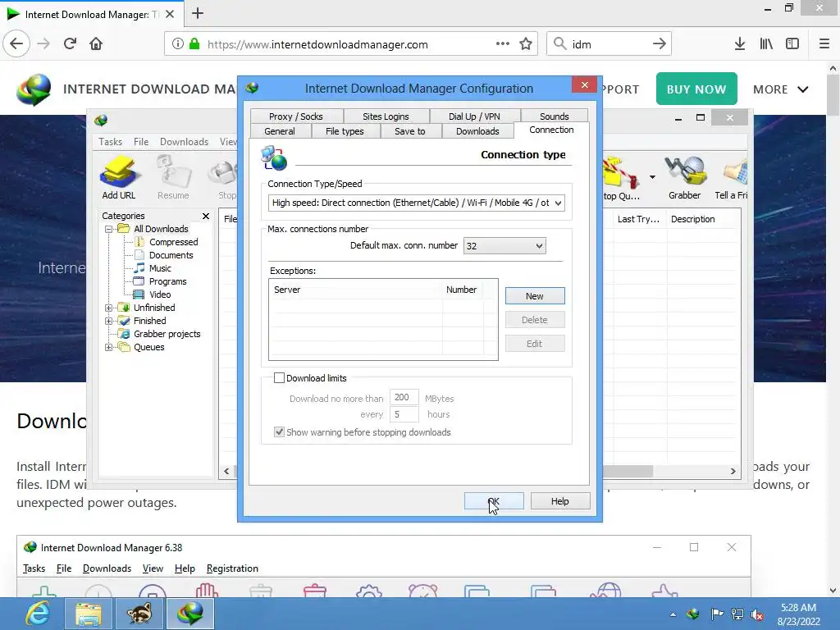
Task: Toggle Show warning before stopping downloads
Action: coord(279,432)
